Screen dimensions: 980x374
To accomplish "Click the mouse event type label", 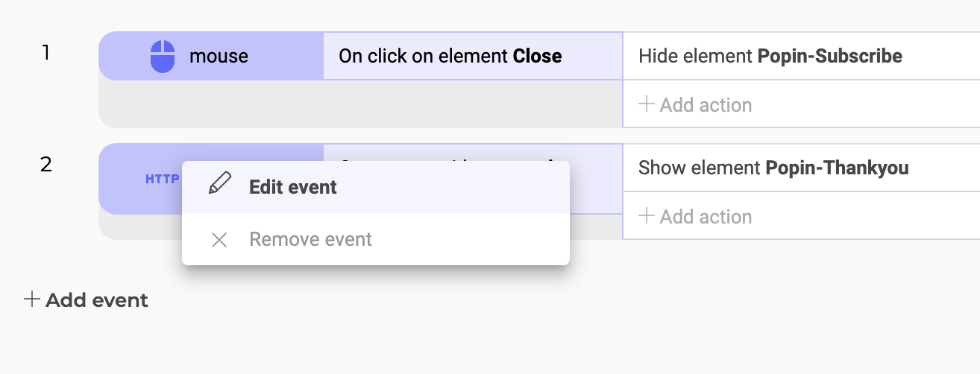I will click(x=219, y=56).
